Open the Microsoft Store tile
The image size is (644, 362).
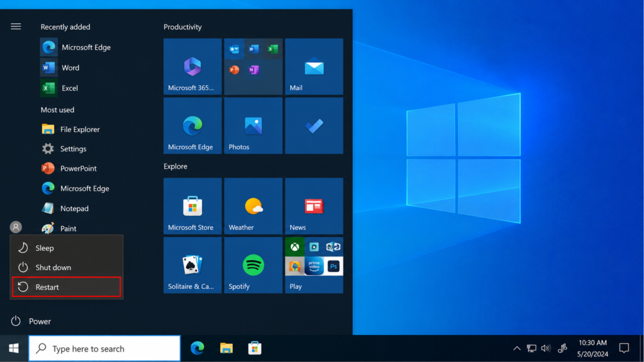click(x=192, y=206)
